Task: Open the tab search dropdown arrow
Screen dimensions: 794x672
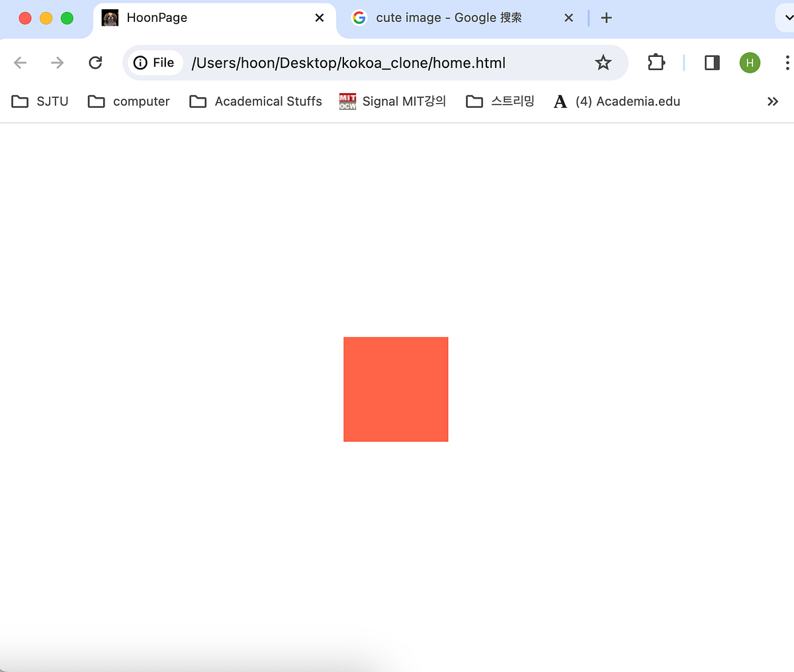Action: coord(788,18)
